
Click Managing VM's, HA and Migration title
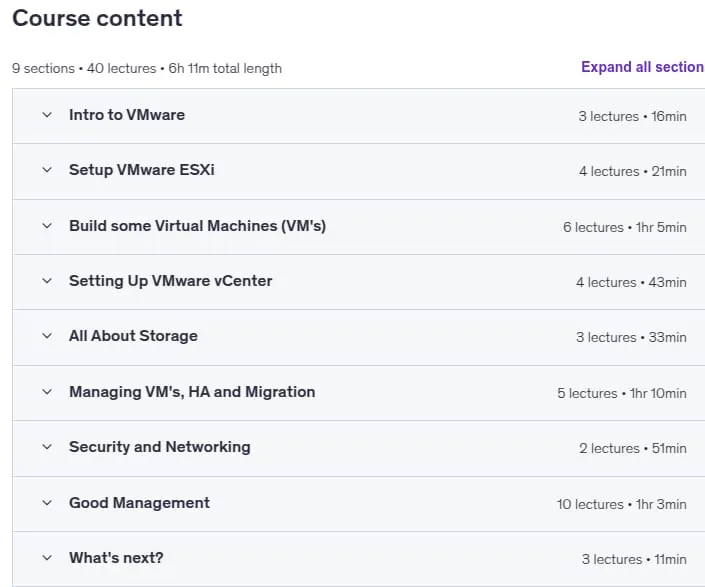click(x=192, y=392)
